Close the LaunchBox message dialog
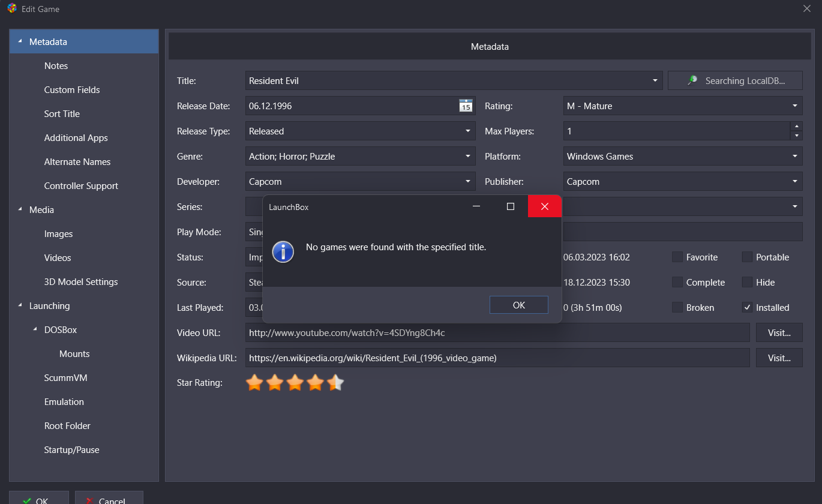Screen dimensions: 822x504 tap(545, 206)
